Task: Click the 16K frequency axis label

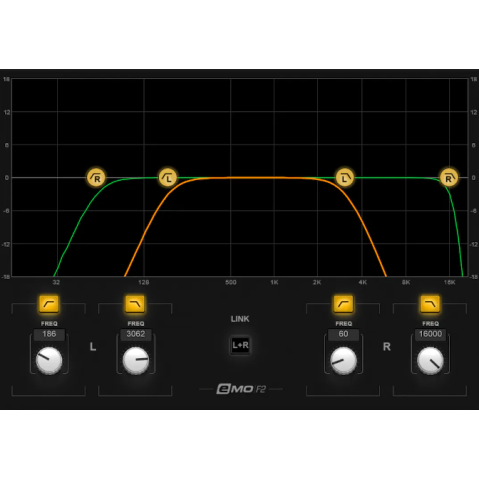Action: click(x=449, y=283)
